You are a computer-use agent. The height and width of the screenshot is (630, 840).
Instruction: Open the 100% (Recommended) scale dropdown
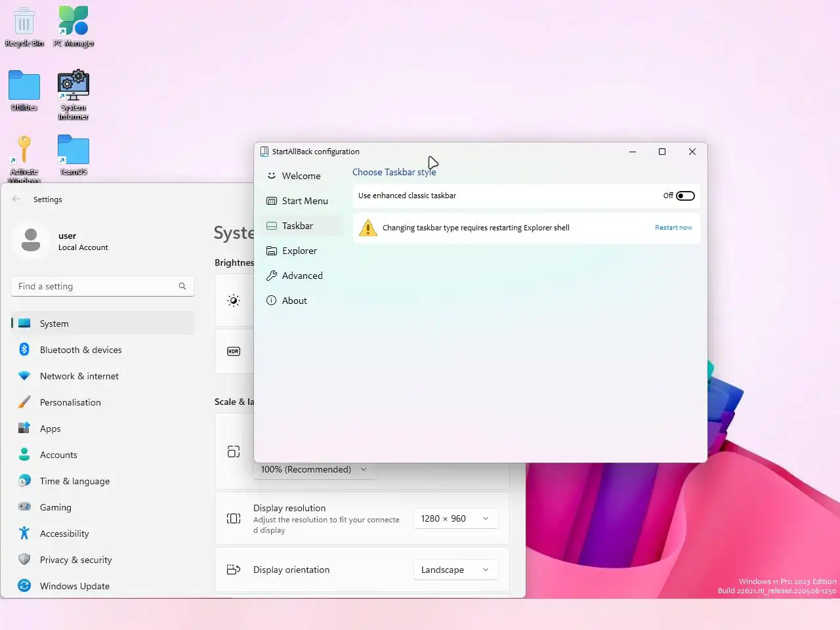[x=314, y=469]
